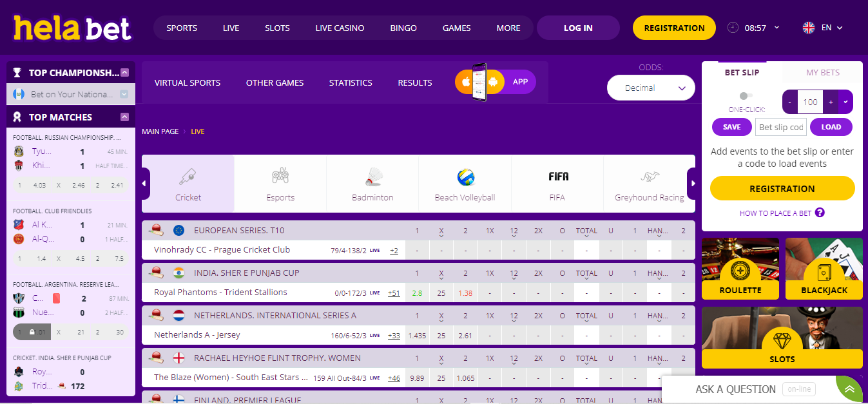Click the trophy icon in Top Championships
Image resolution: width=868 pixels, height=404 pixels.
[x=17, y=72]
